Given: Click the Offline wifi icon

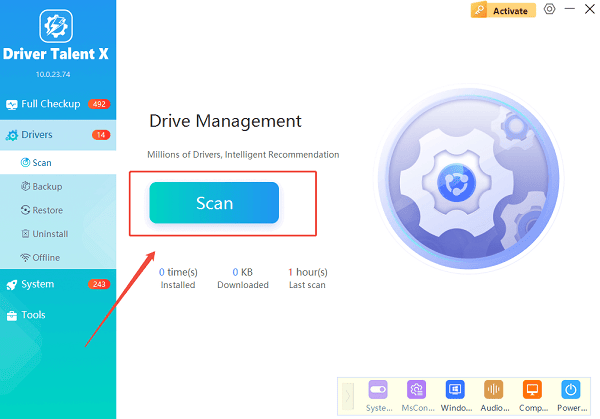Looking at the screenshot, I should tap(25, 258).
